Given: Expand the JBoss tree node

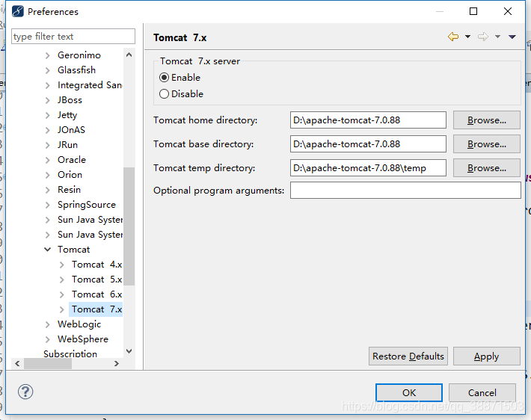Looking at the screenshot, I should point(48,100).
